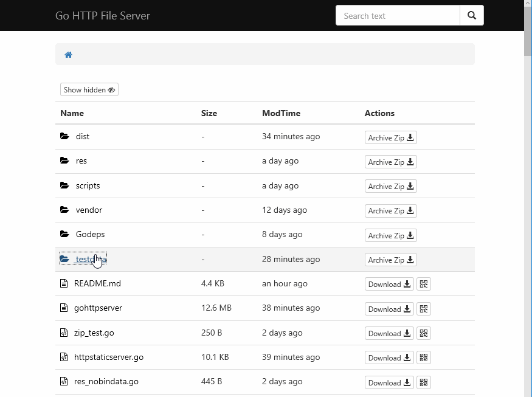Sort files by the Name column

(72, 113)
